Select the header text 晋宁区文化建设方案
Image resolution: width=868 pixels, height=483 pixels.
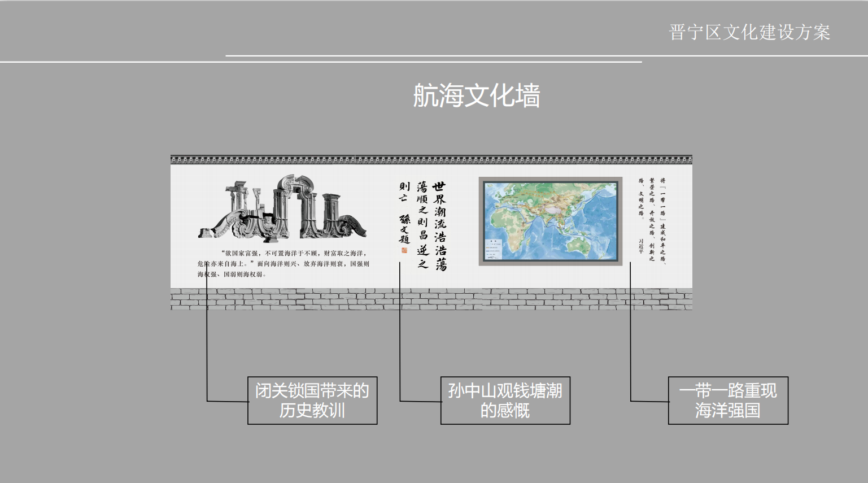tap(749, 33)
